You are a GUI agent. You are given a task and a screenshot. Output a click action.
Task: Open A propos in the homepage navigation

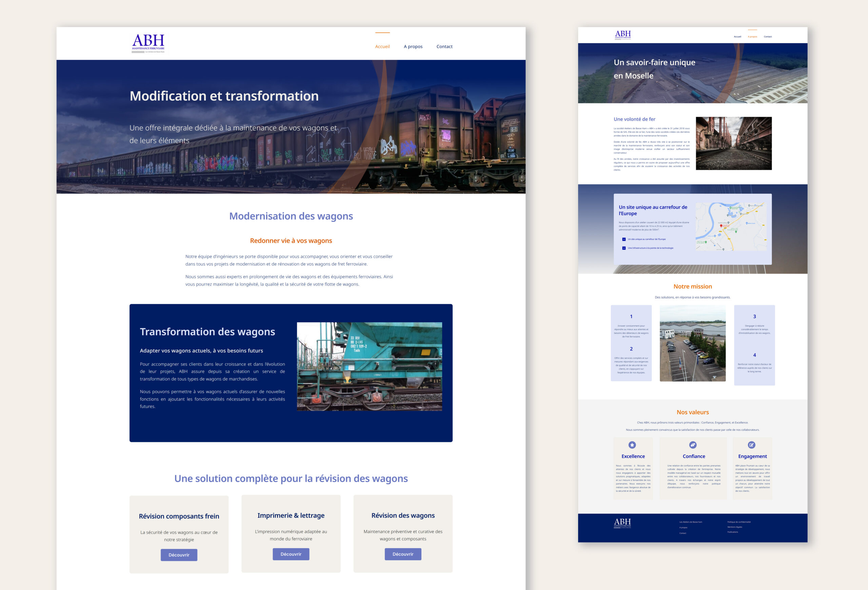[x=413, y=47]
